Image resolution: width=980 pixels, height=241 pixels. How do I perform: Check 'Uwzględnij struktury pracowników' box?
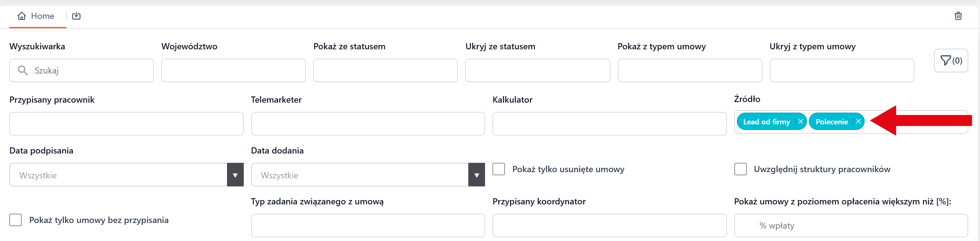740,169
